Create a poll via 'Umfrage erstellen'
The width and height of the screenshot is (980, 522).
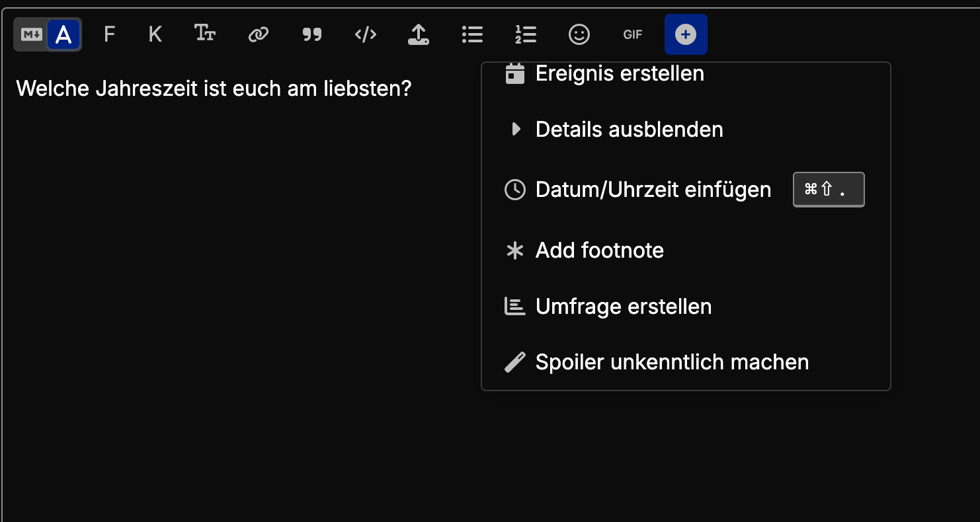pyautogui.click(x=623, y=307)
